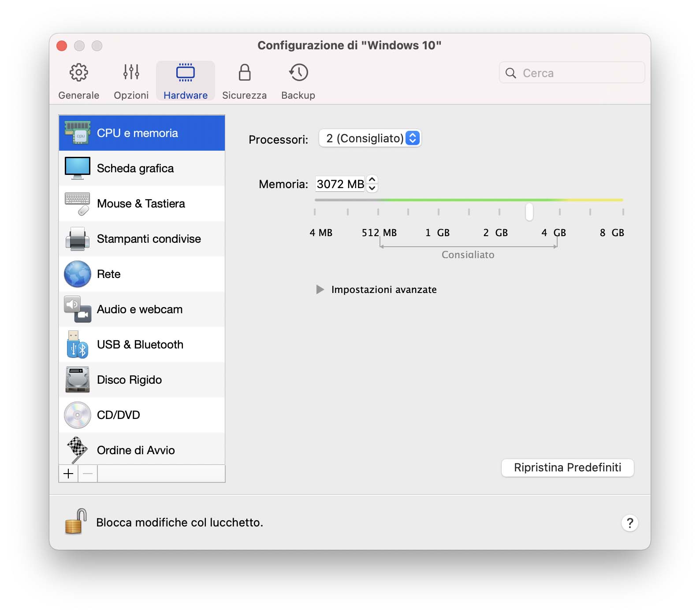Set memory slider to 8 GB tick
The width and height of the screenshot is (700, 615).
pyautogui.click(x=623, y=212)
